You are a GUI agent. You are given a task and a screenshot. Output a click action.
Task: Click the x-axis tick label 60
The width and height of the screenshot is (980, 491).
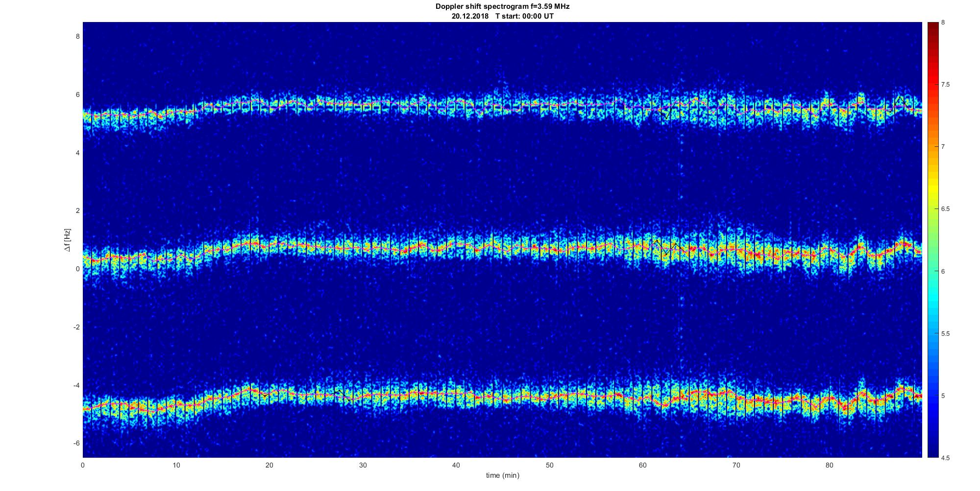pyautogui.click(x=642, y=466)
